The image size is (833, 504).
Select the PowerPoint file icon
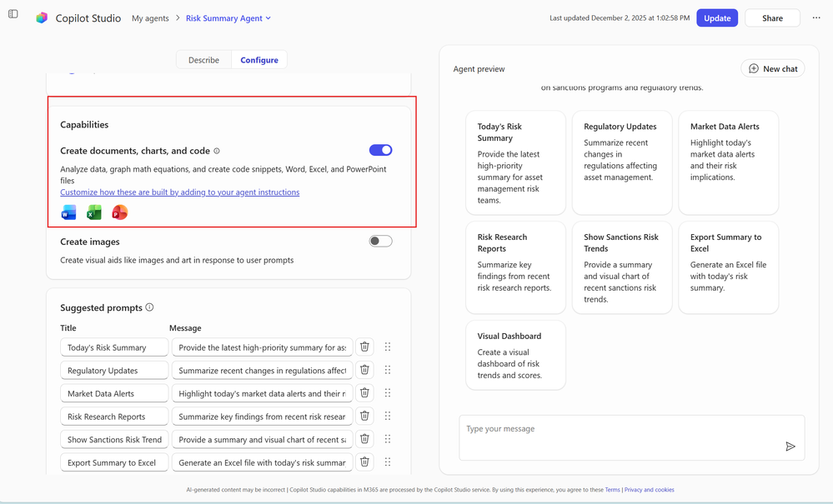tap(119, 212)
